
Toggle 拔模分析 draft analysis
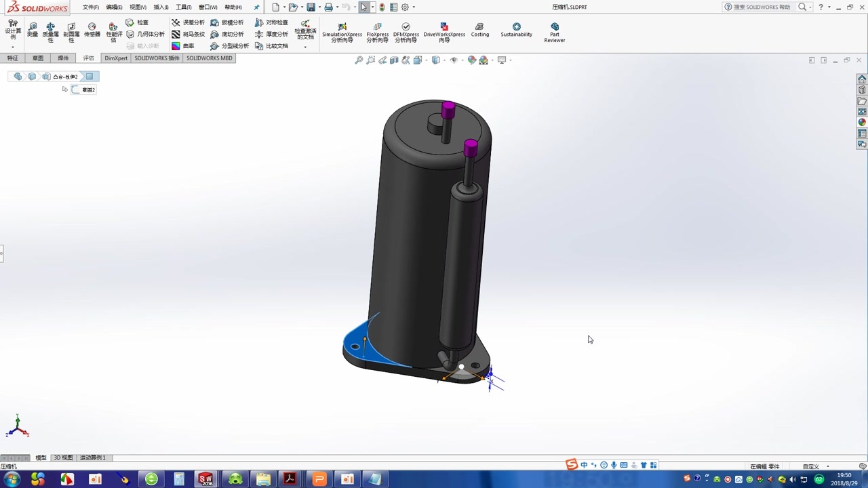pos(226,22)
